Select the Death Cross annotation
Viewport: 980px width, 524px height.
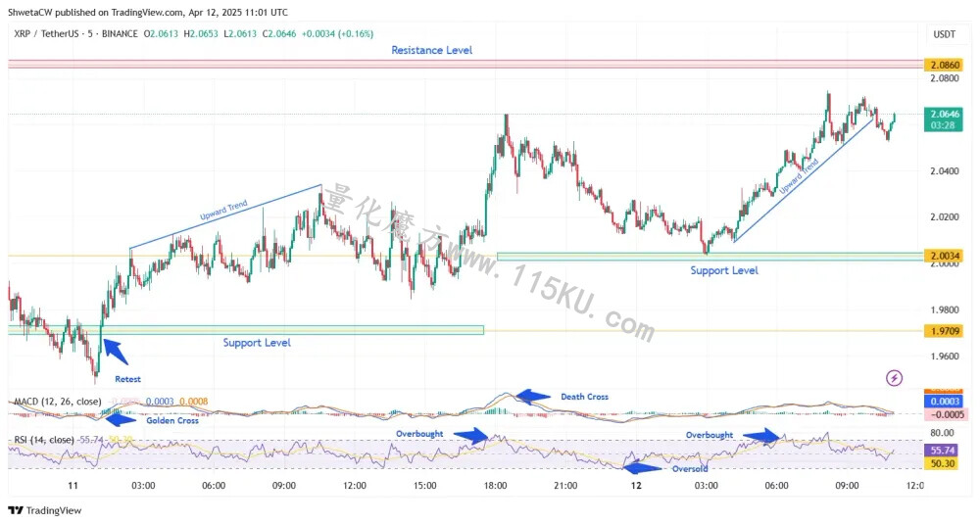pos(584,397)
